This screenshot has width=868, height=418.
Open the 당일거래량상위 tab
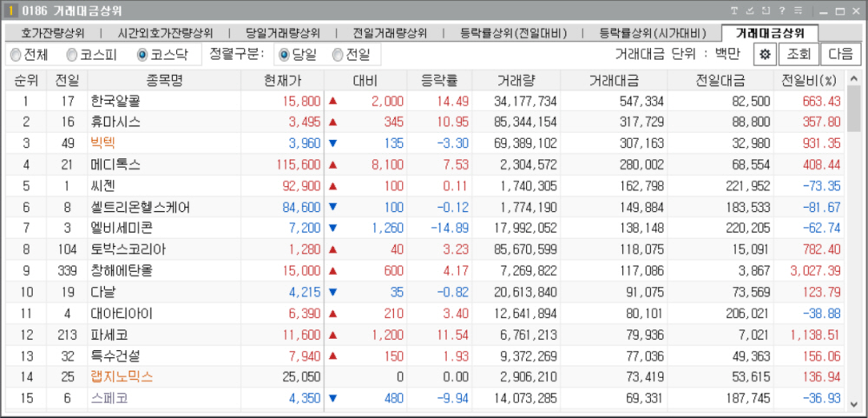click(x=282, y=33)
